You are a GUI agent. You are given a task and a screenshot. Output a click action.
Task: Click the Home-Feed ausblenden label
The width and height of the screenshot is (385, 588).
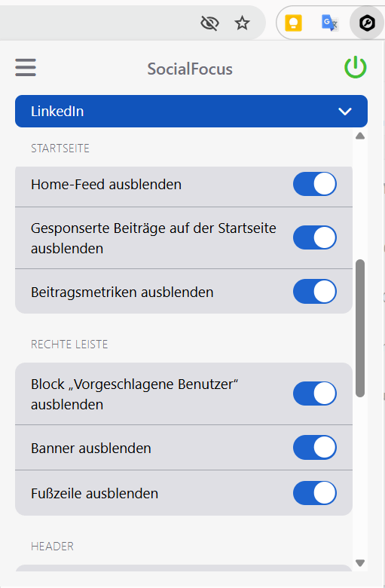point(106,185)
